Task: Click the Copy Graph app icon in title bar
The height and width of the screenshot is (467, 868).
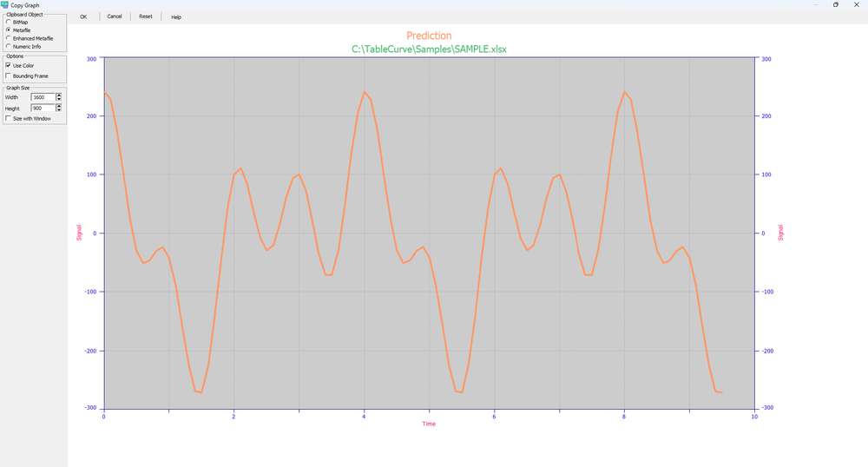Action: [x=4, y=4]
